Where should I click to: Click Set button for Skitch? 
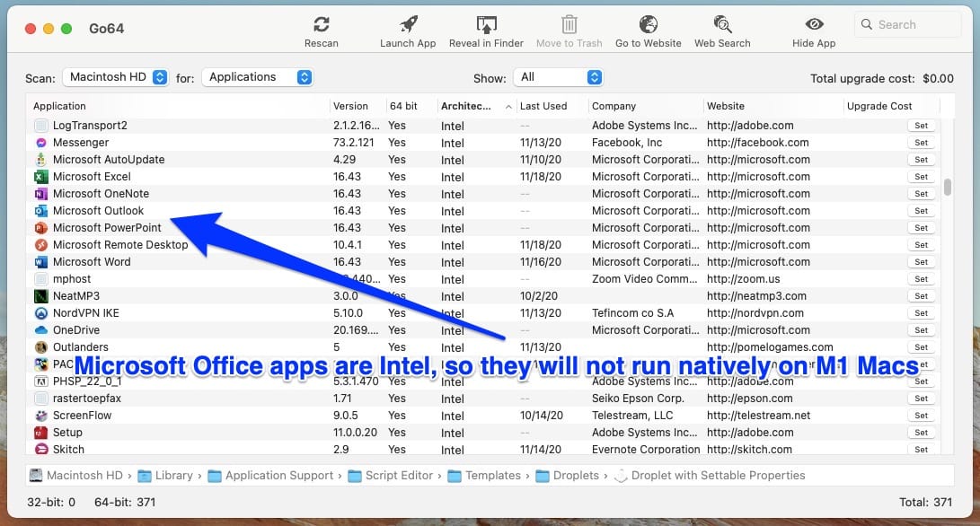coord(922,449)
